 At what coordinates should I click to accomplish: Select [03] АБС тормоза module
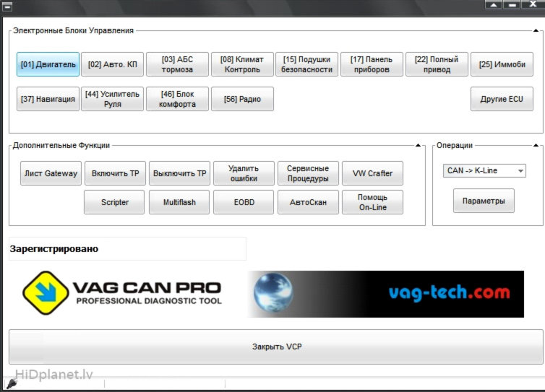178,64
